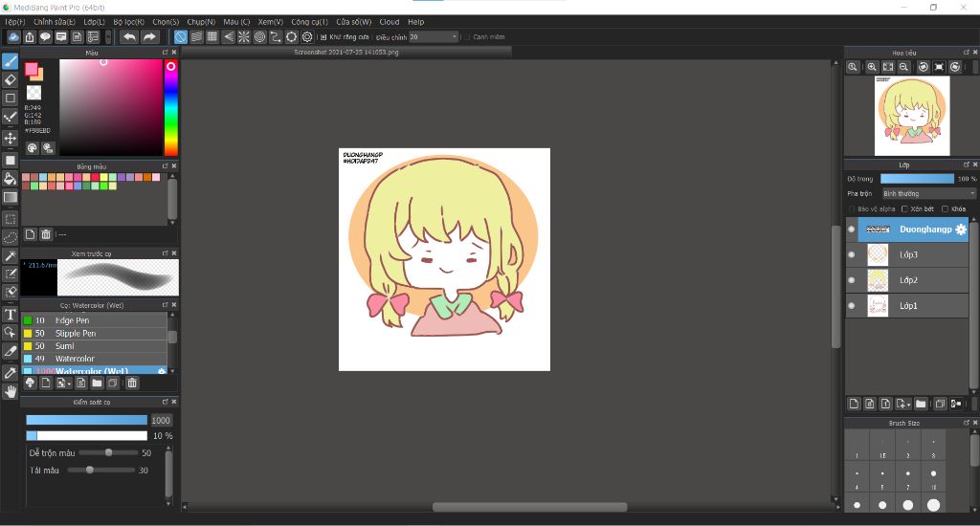Select the Gradient tool
This screenshot has width=980, height=526.
[10, 197]
